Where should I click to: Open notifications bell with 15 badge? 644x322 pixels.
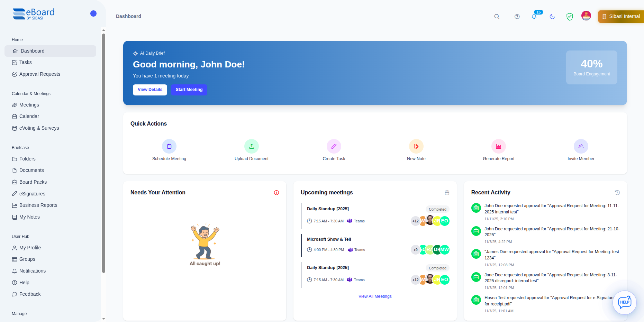[534, 17]
